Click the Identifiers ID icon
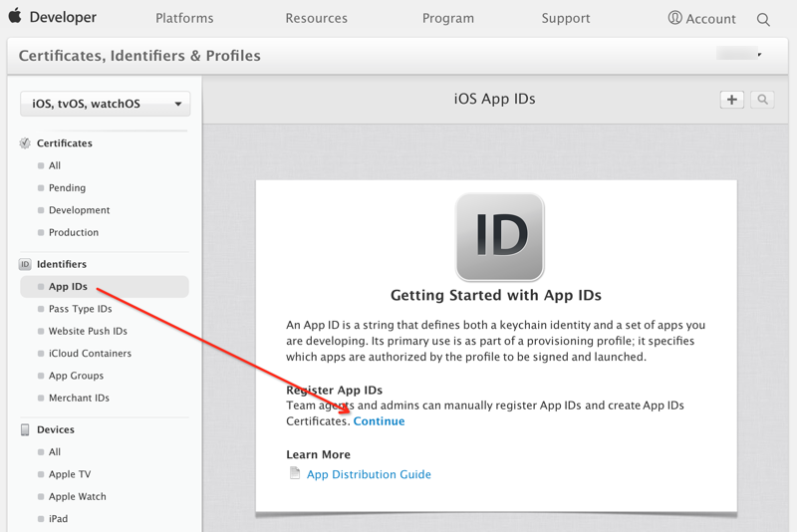 click(x=25, y=264)
